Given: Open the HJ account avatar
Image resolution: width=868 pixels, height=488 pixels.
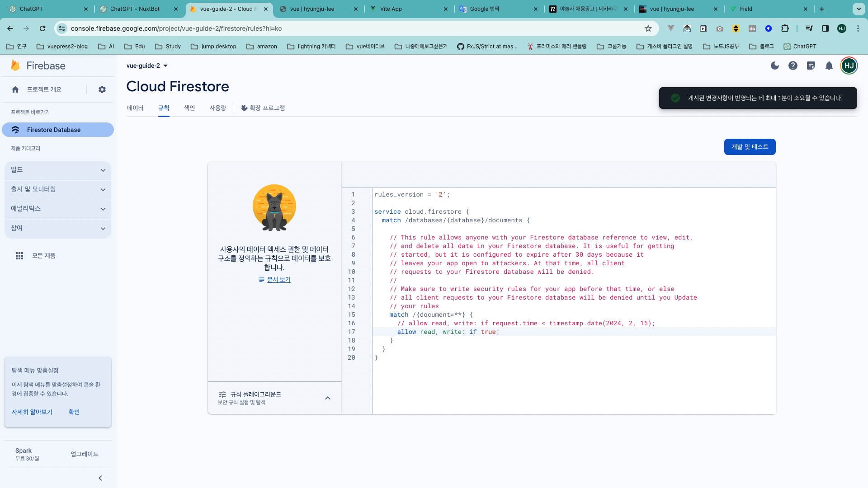Looking at the screenshot, I should tap(849, 66).
